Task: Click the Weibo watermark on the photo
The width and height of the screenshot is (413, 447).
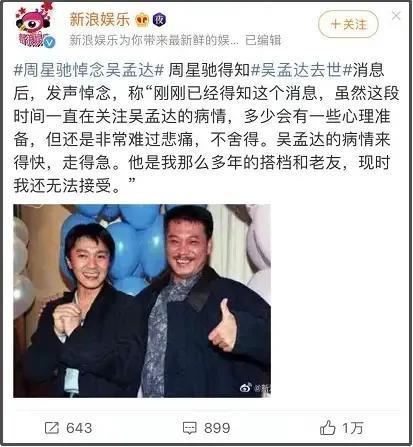Action: [255, 388]
